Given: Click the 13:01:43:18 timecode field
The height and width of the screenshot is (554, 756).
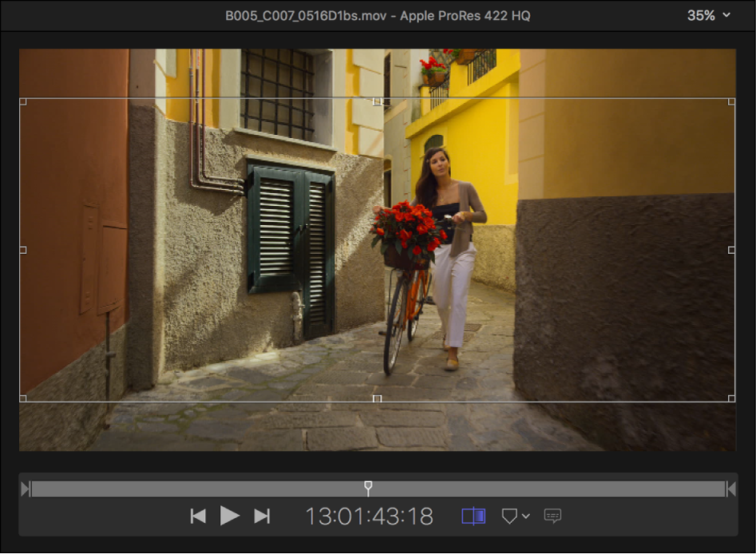Looking at the screenshot, I should [369, 516].
